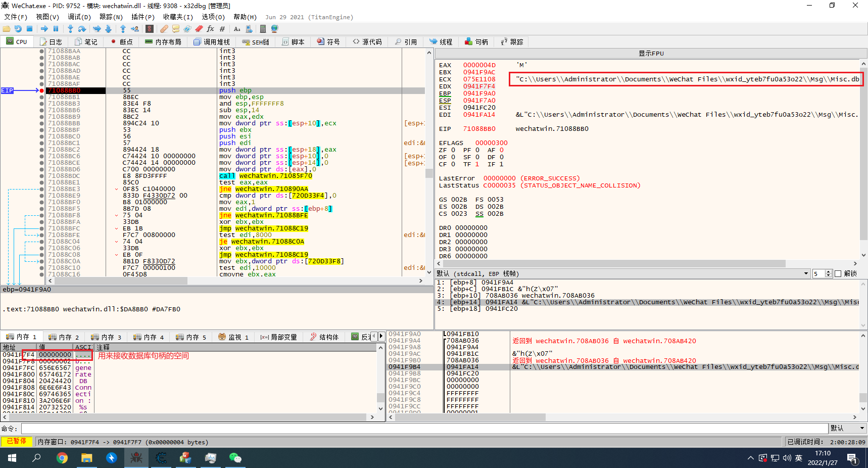Toggle the 解锁 checkbox

(x=838, y=273)
